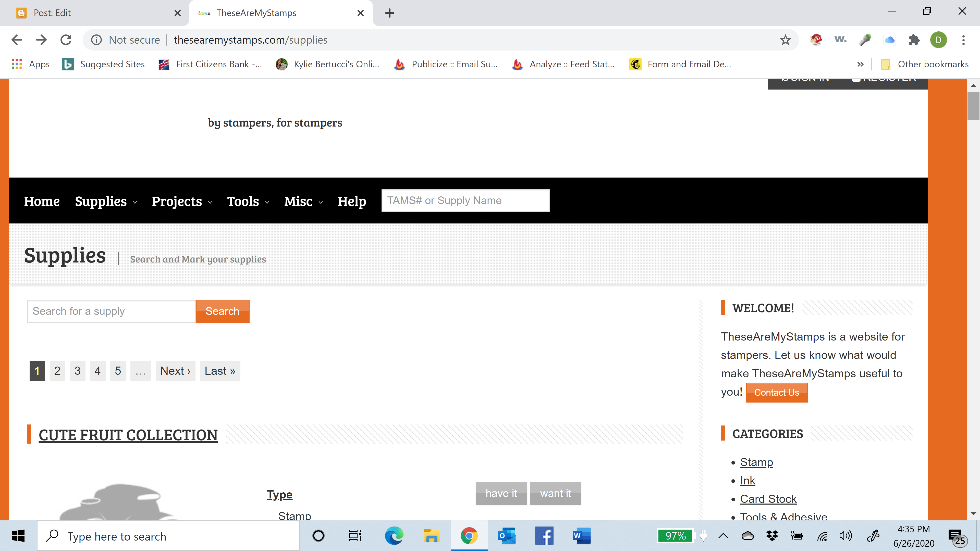The image size is (980, 551).
Task: Reload the current page
Action: [66, 40]
